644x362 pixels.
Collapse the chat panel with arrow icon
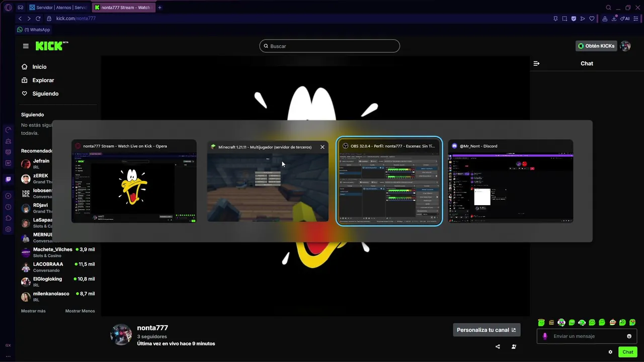point(536,63)
